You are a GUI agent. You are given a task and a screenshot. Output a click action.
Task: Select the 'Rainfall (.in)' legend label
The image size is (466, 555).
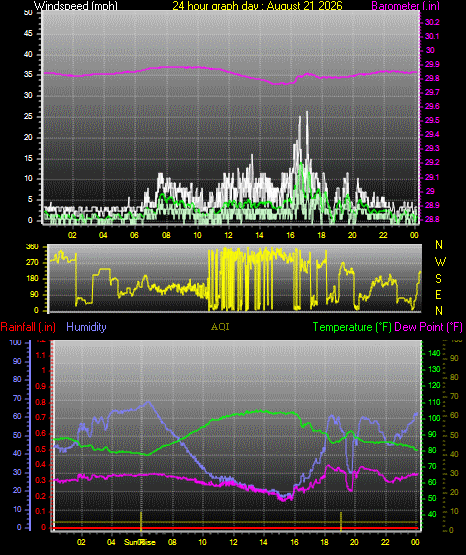[28, 327]
